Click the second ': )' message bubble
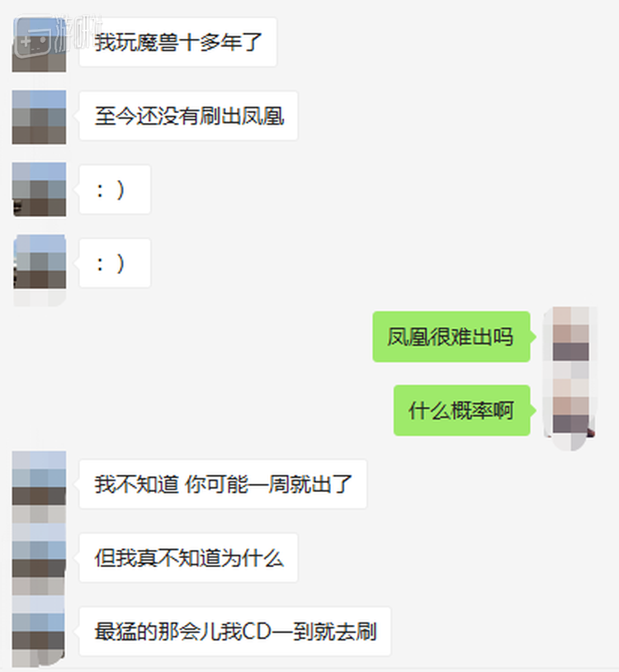Image resolution: width=619 pixels, height=672 pixels. (x=115, y=263)
